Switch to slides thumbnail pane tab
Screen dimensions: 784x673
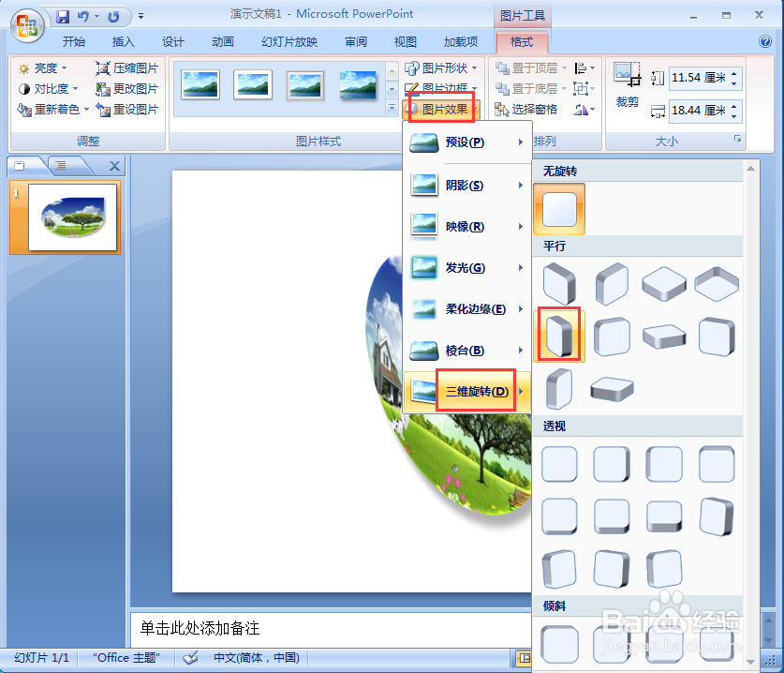pos(20,166)
